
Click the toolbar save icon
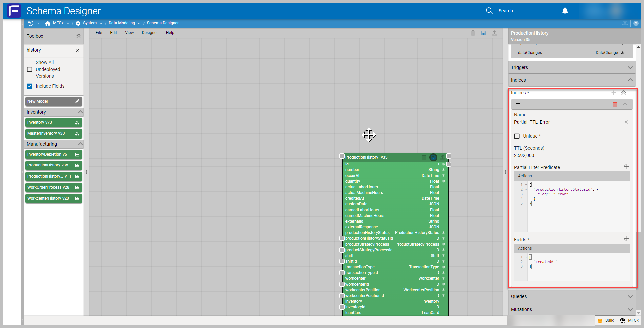pyautogui.click(x=483, y=33)
